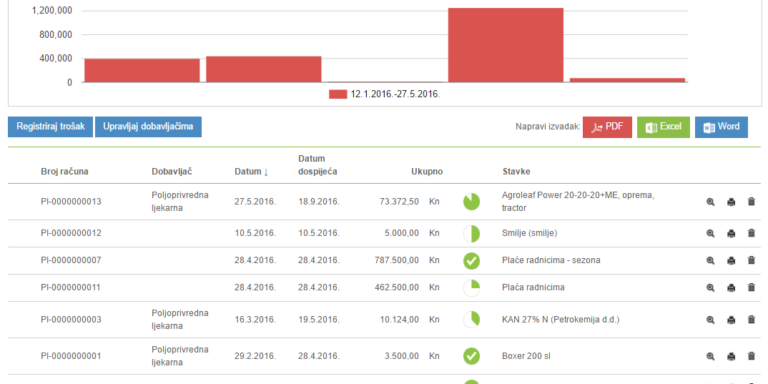Delete invoice PI-0000000012
Image resolution: width=768 pixels, height=384 pixels.
pos(751,233)
